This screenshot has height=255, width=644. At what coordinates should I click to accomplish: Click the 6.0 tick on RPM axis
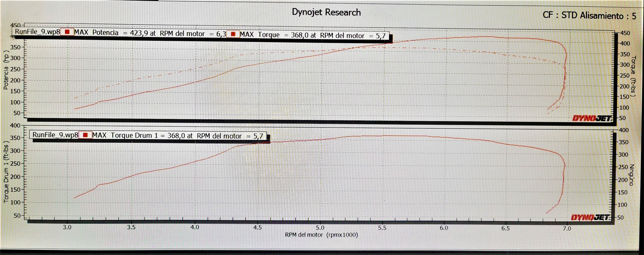click(x=444, y=228)
